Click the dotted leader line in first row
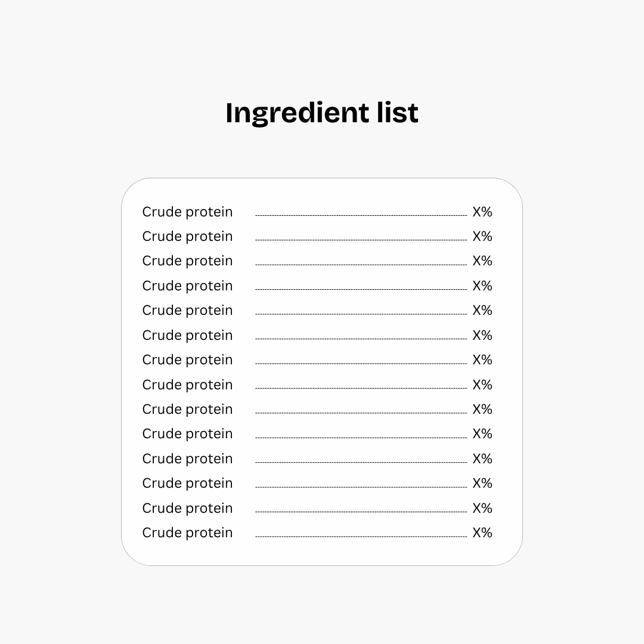 tap(361, 215)
